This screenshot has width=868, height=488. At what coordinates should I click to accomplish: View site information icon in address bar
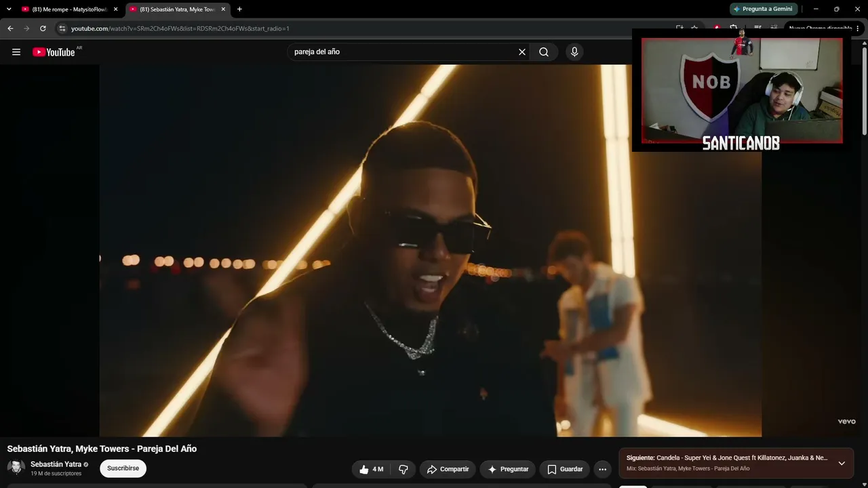tap(62, 28)
